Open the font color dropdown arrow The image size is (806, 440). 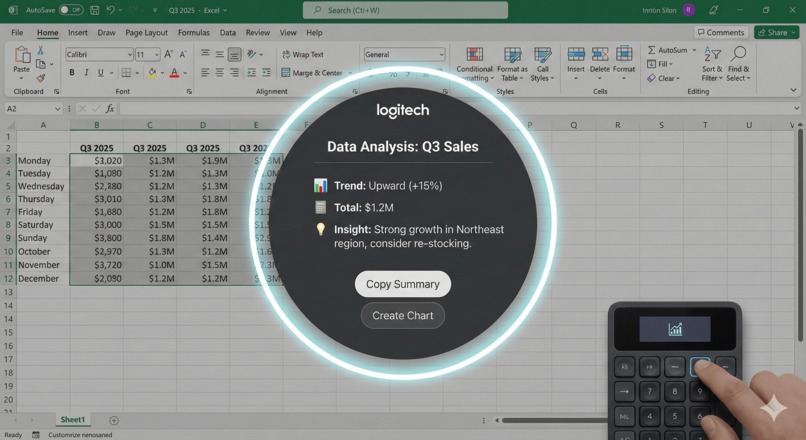tap(185, 73)
